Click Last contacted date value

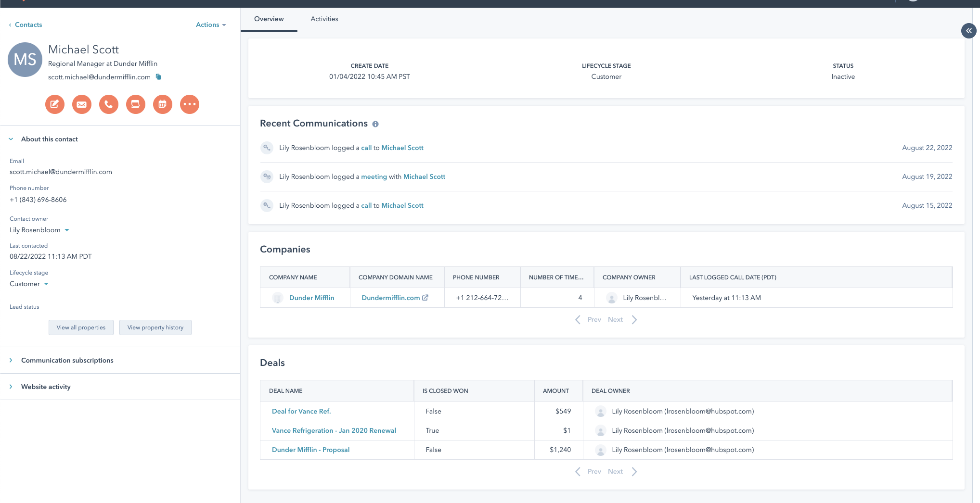point(51,256)
